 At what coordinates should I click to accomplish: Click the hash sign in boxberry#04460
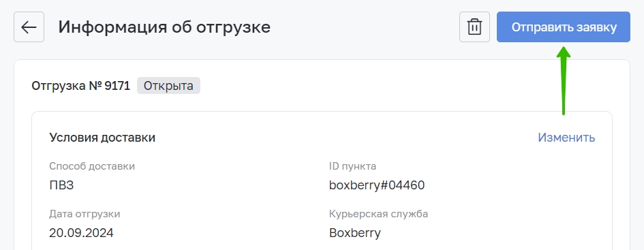click(x=385, y=185)
